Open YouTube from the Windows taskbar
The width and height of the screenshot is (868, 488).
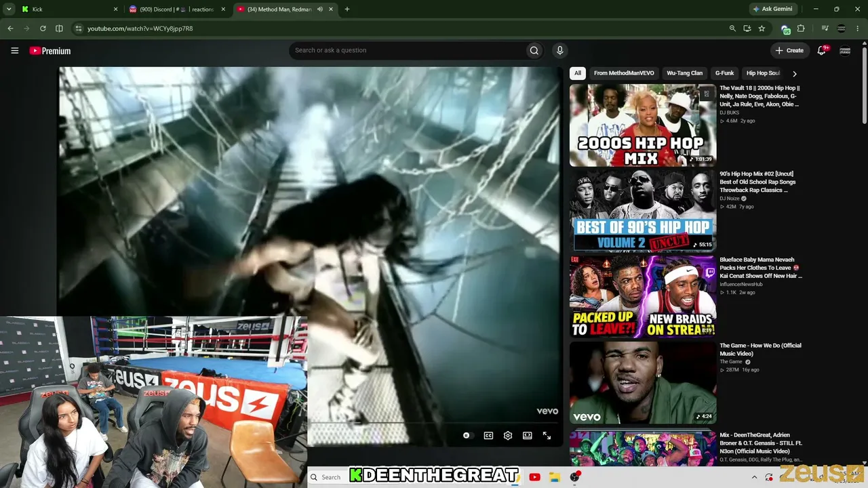(x=534, y=477)
